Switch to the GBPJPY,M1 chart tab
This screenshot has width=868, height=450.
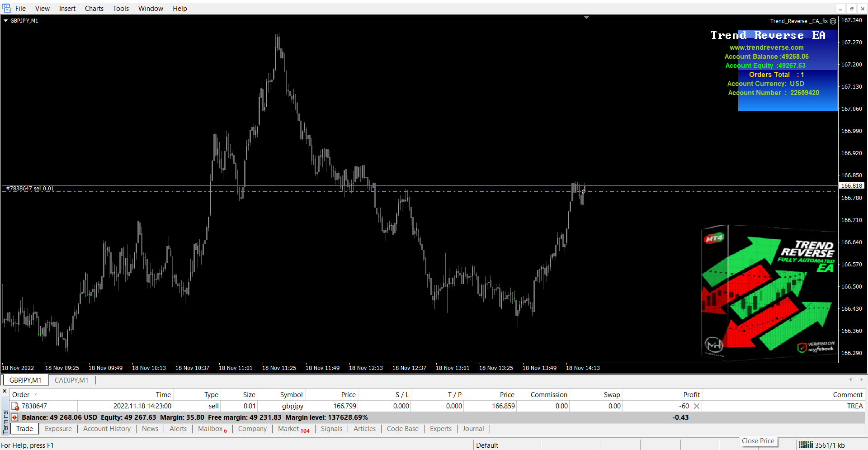click(x=25, y=380)
